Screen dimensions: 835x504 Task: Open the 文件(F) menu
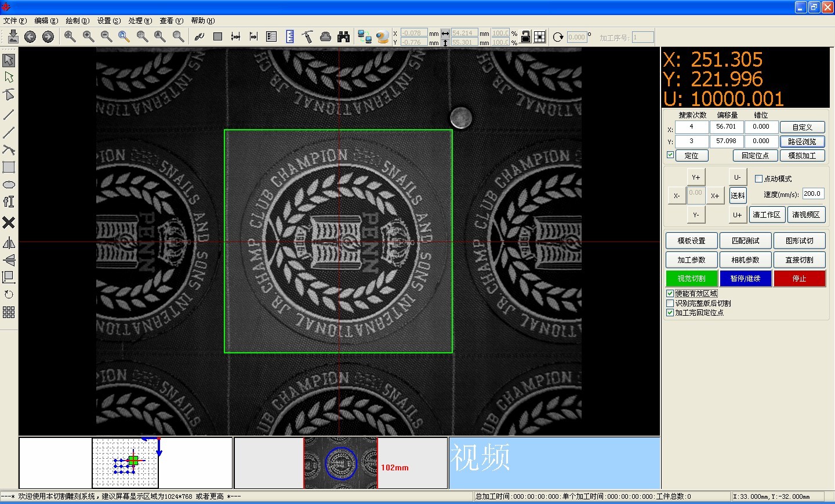(x=15, y=21)
